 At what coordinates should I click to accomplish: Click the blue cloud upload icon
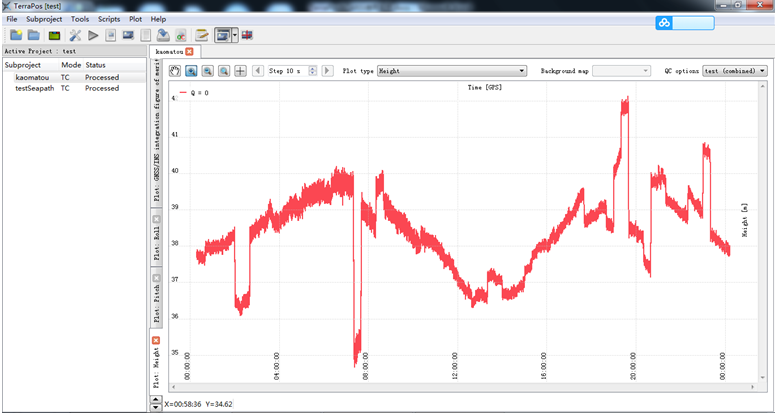[665, 23]
